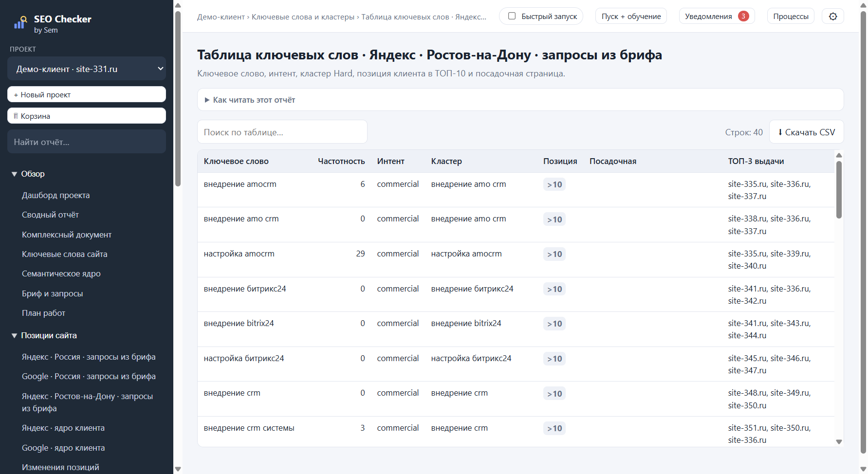This screenshot has width=868, height=474.
Task: Click the Ключевое слово column header
Action: 236,161
